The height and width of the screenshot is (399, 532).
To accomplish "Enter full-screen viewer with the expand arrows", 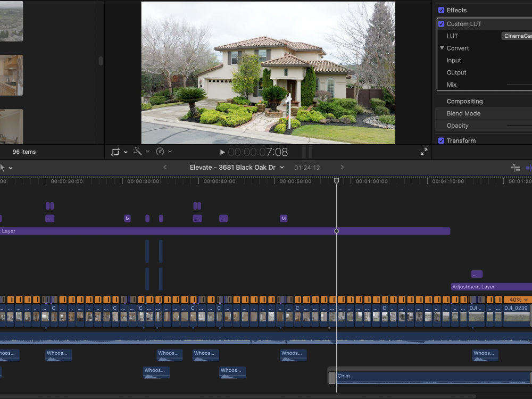I will pos(424,152).
